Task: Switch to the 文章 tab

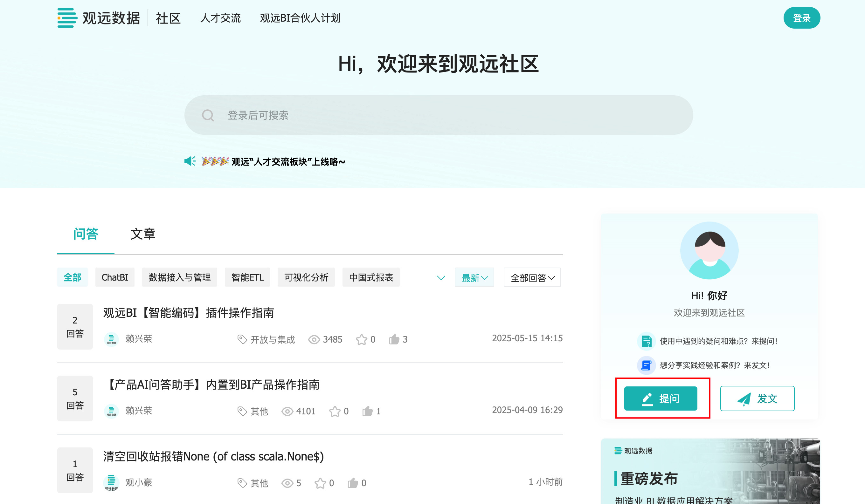Action: pyautogui.click(x=143, y=234)
